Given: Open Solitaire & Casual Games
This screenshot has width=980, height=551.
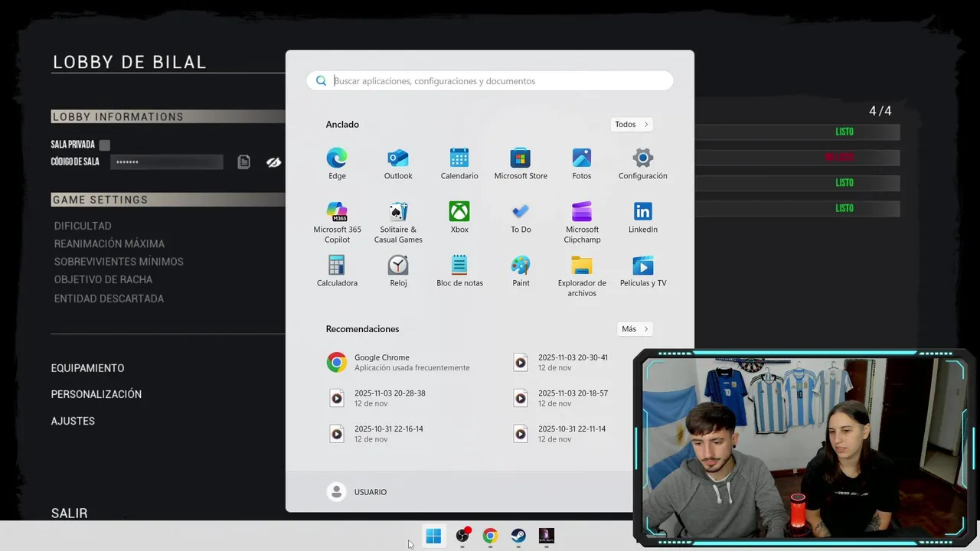Looking at the screenshot, I should pos(398,222).
